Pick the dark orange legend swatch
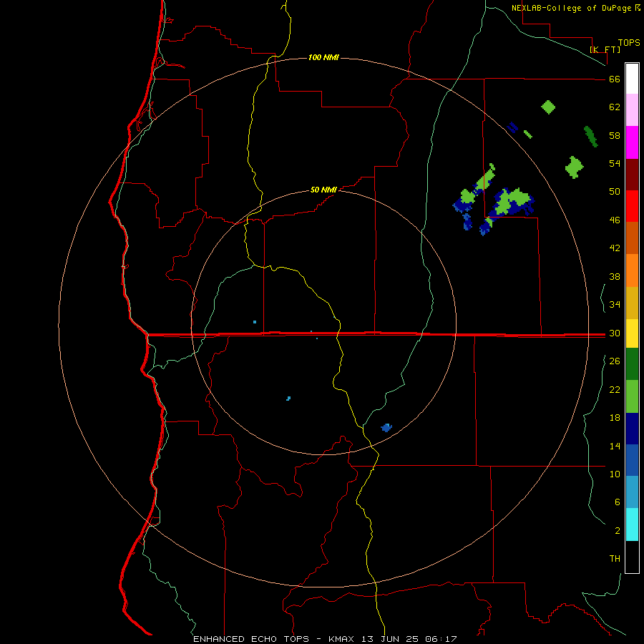Image resolution: width=644 pixels, height=644 pixels. click(632, 238)
